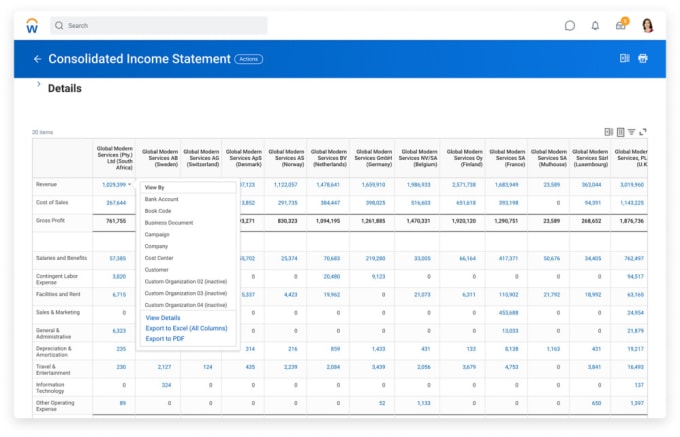Select Custom Organization 02 (Inactive) option

pyautogui.click(x=186, y=282)
